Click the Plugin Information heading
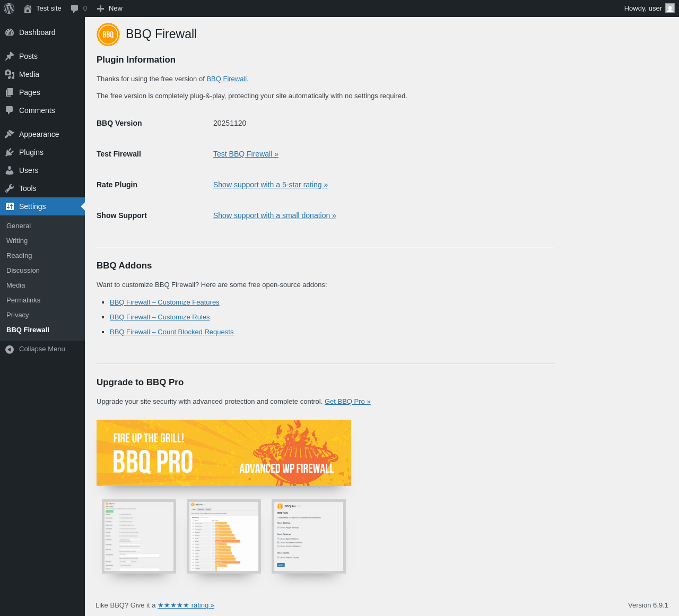The height and width of the screenshot is (616, 679). [x=136, y=60]
